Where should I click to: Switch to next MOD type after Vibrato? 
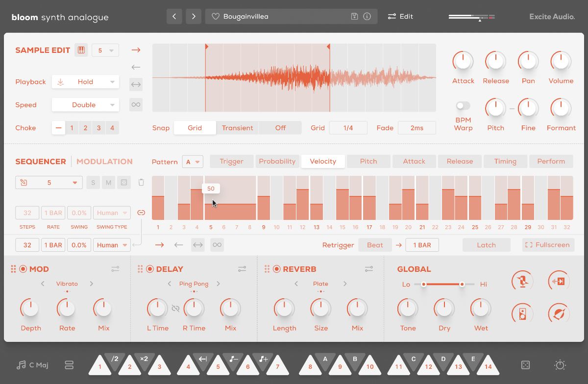[91, 284]
